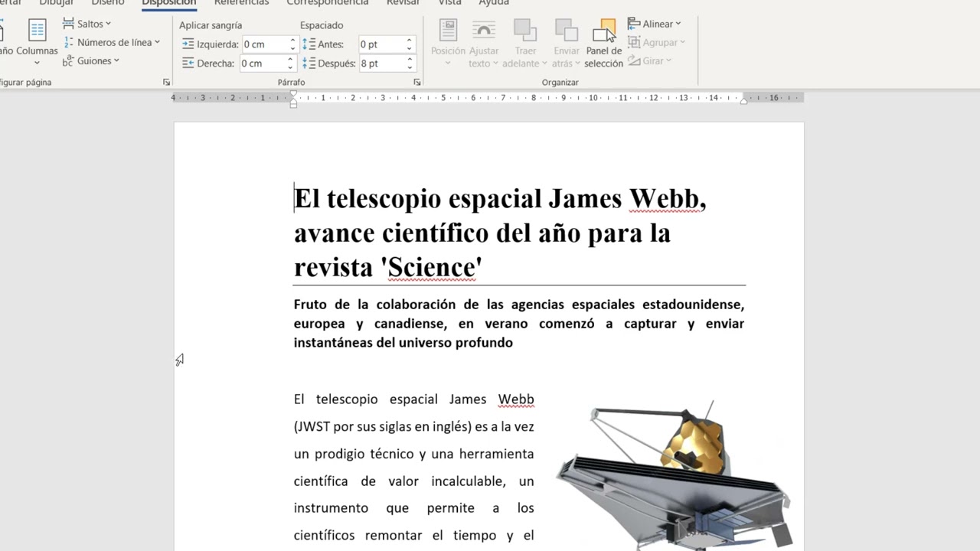Click the Posición icon
The image size is (980, 551).
(x=448, y=31)
